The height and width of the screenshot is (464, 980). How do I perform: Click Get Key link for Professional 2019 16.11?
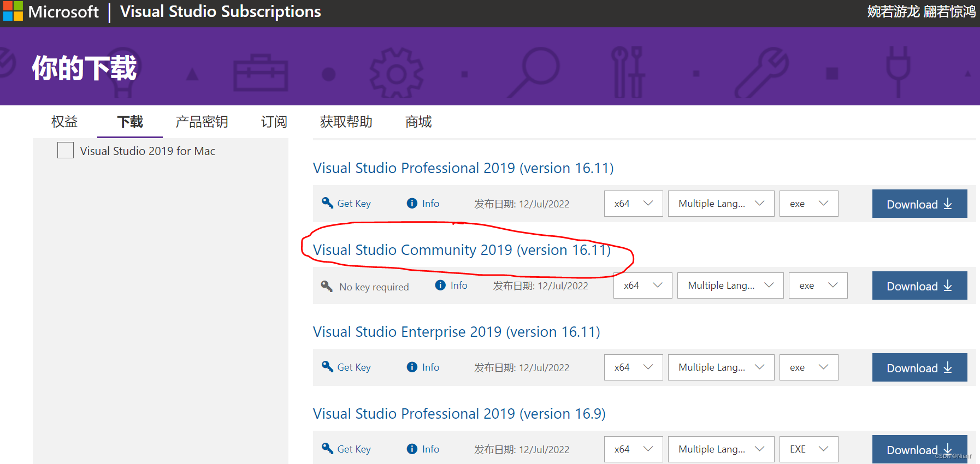354,204
